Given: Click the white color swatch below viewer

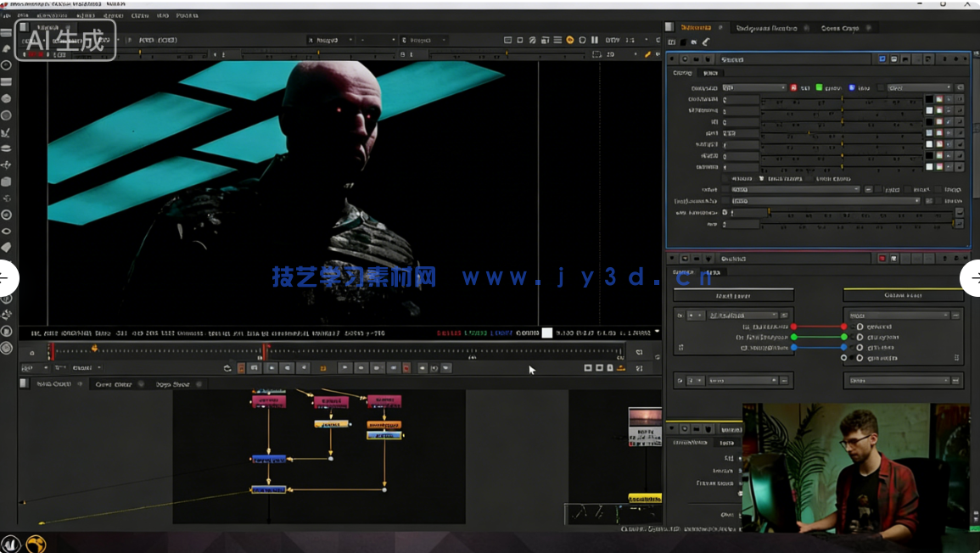Looking at the screenshot, I should [x=547, y=332].
